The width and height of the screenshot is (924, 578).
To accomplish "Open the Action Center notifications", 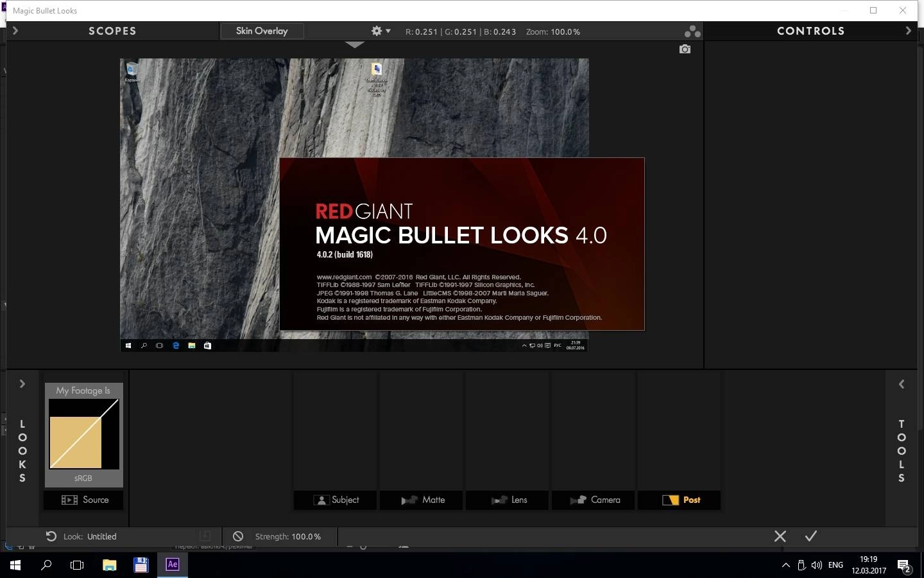I will pos(905,566).
